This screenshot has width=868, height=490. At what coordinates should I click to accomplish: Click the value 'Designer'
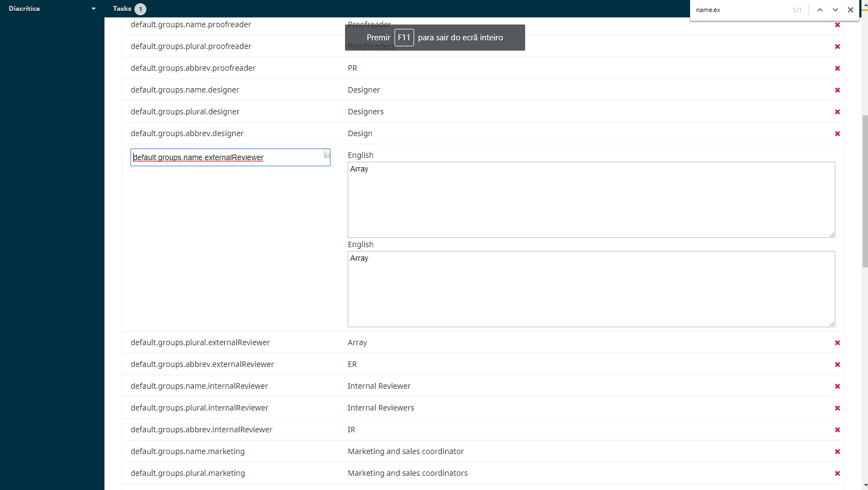364,90
